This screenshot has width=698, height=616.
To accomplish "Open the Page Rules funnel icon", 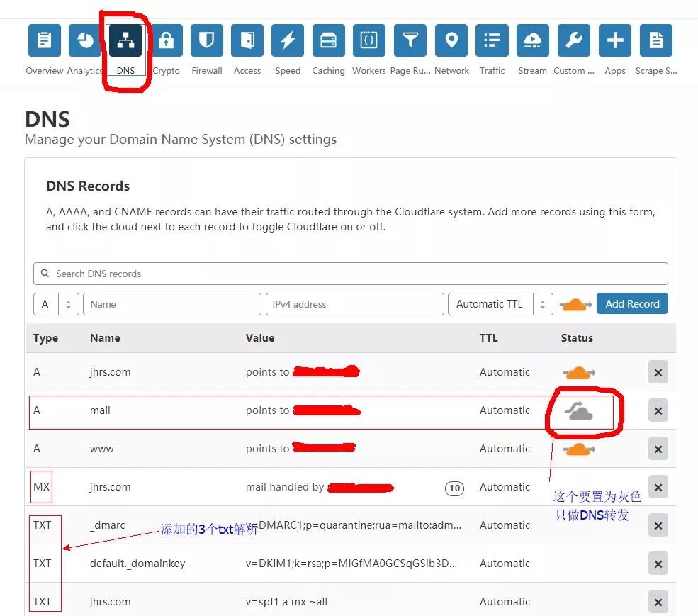I will click(410, 40).
